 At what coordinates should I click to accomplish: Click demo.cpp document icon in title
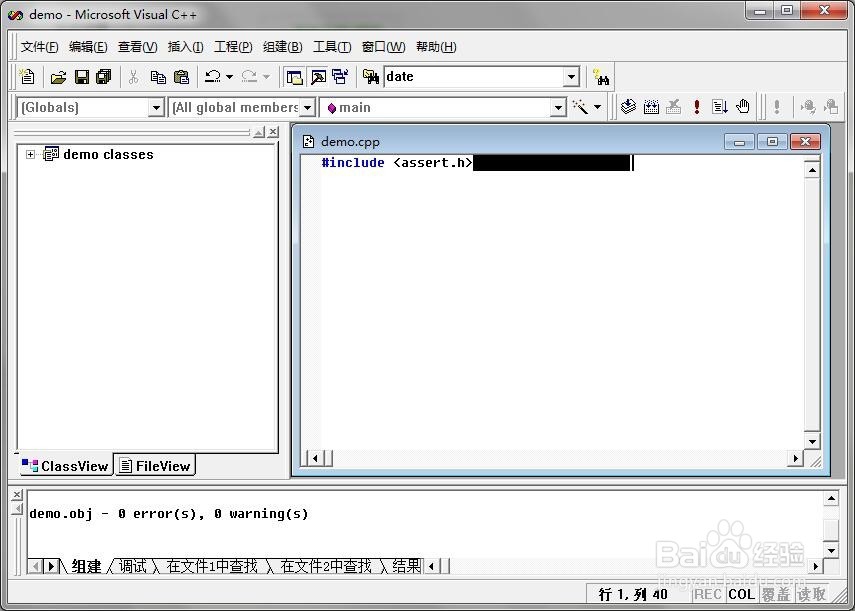(309, 142)
